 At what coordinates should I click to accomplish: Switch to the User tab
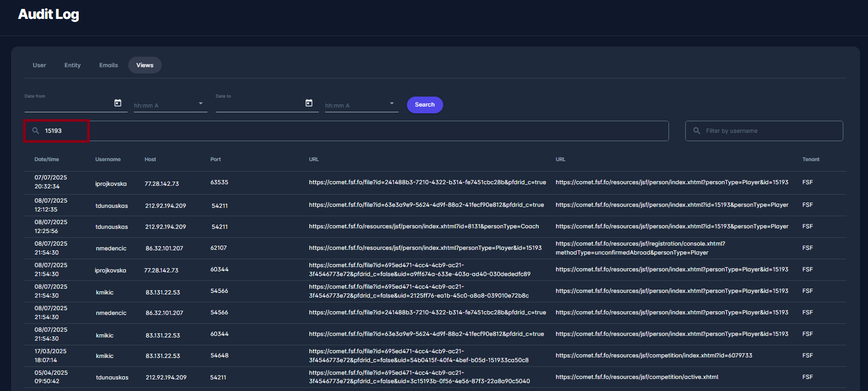[39, 65]
